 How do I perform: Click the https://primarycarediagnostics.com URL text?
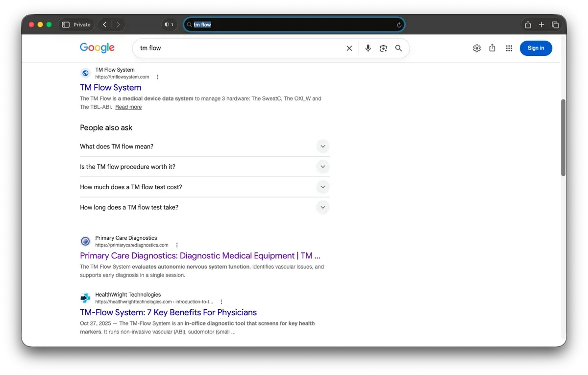132,245
